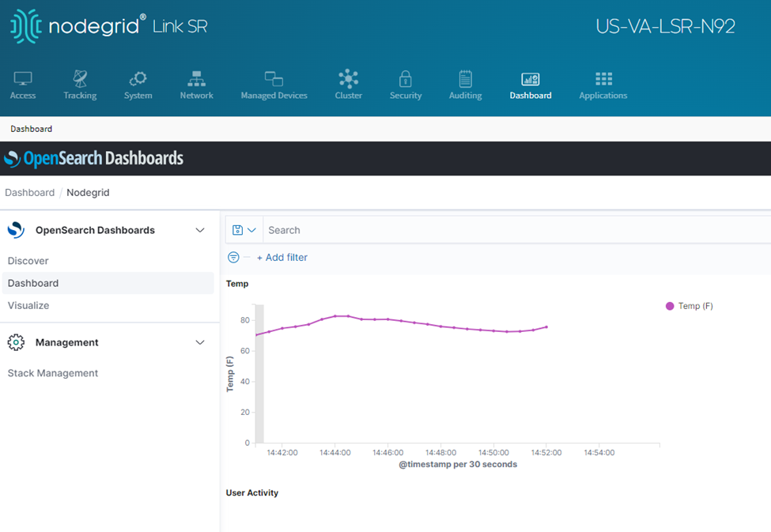Select Dashboard in the sidebar
The image size is (771, 532).
108,283
